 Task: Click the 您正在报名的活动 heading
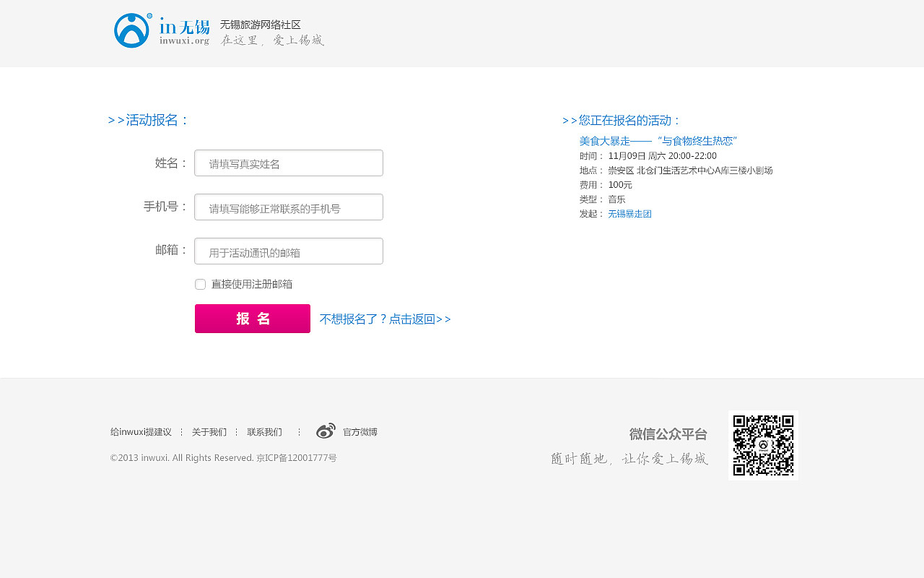point(622,121)
